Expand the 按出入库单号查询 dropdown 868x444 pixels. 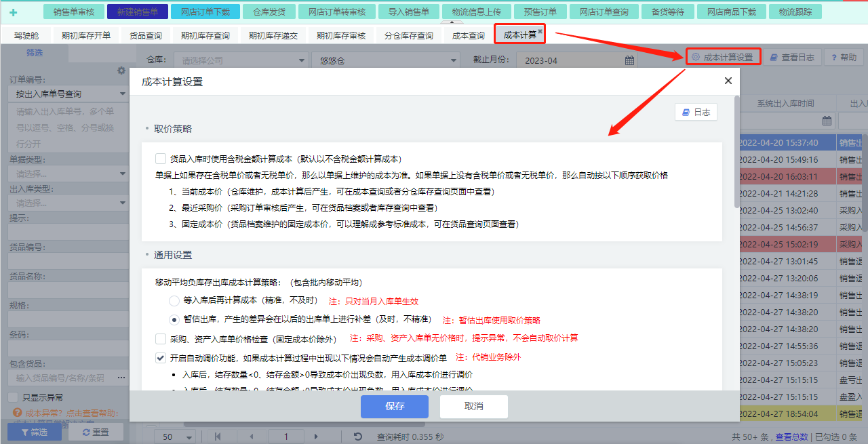(x=68, y=94)
